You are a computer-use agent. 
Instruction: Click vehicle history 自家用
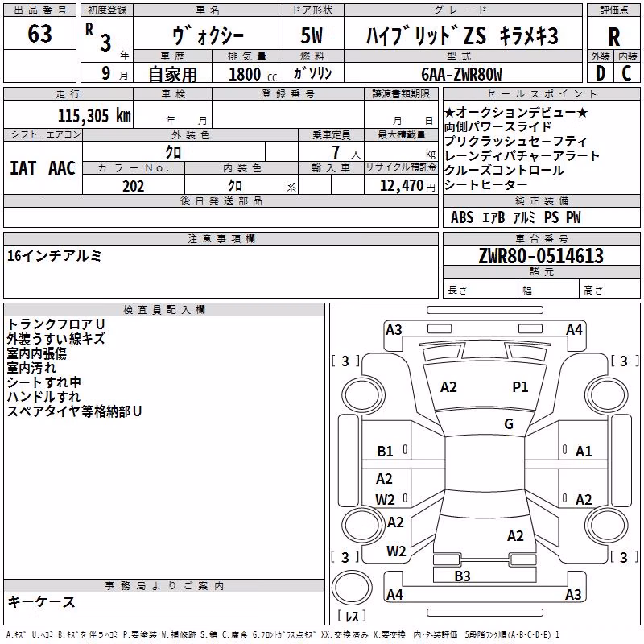point(172,74)
